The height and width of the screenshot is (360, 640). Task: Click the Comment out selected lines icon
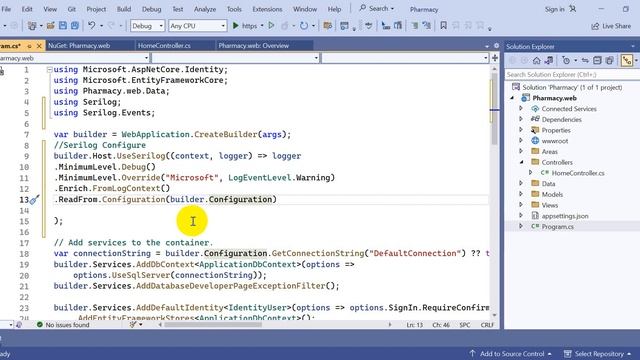tap(414, 26)
